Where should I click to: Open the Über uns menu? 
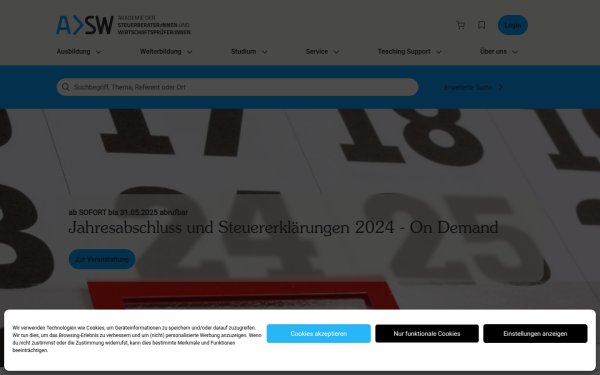click(493, 51)
